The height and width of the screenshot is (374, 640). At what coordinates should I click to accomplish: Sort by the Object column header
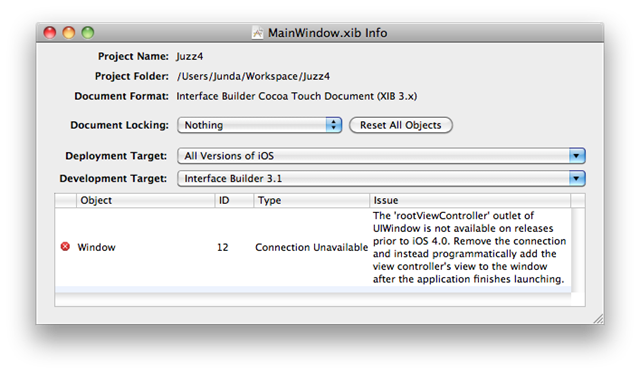pyautogui.click(x=145, y=200)
